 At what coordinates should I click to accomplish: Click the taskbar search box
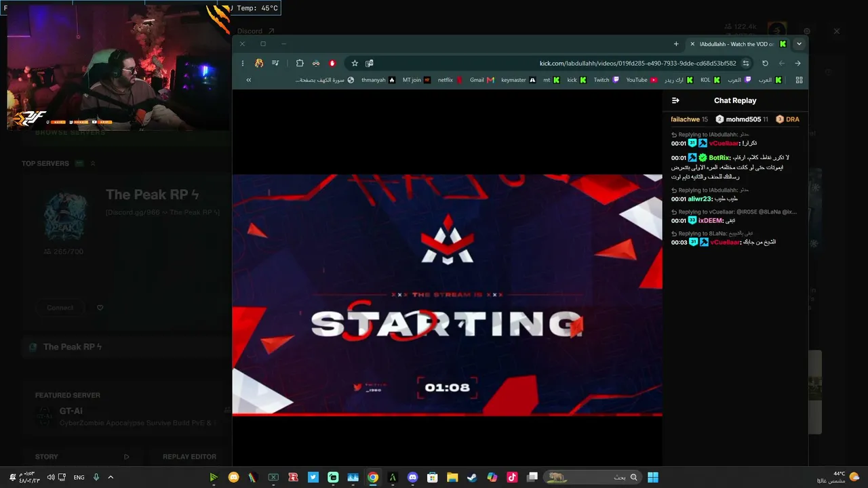(x=593, y=477)
